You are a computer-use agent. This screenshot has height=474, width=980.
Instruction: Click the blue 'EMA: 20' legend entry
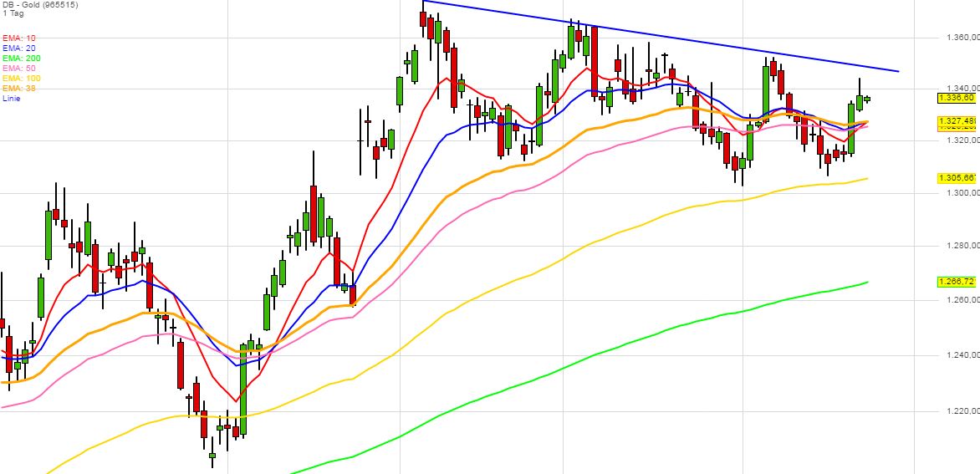18,48
